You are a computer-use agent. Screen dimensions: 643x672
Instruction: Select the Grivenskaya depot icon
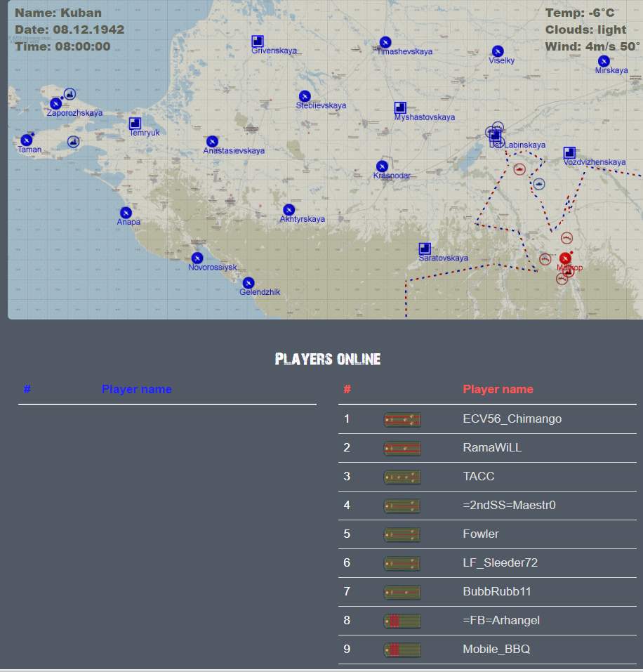[x=258, y=41]
